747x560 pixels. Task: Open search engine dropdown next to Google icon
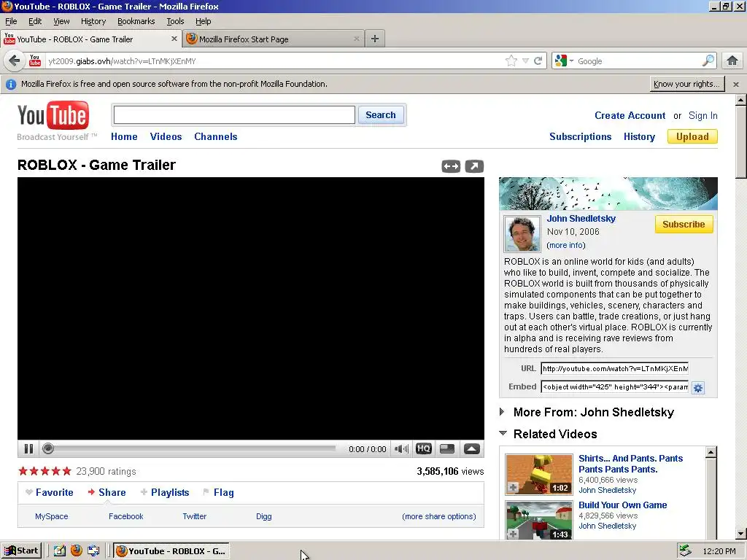coord(571,61)
